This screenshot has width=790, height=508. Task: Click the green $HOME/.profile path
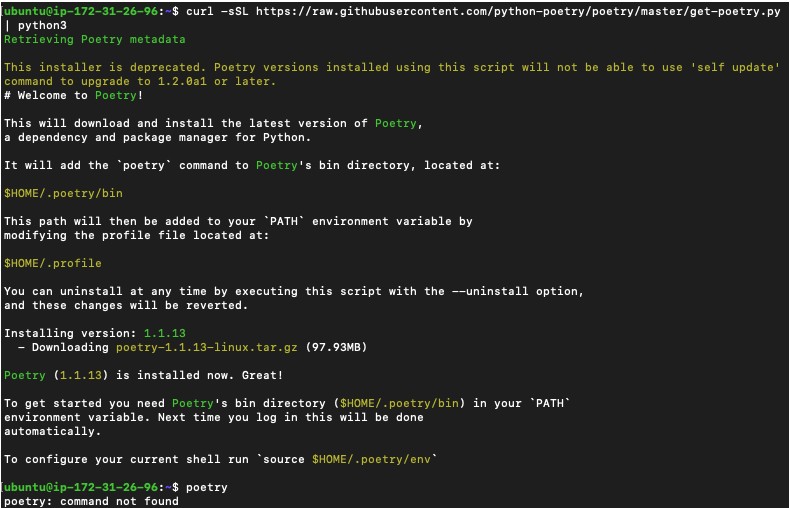(52, 263)
